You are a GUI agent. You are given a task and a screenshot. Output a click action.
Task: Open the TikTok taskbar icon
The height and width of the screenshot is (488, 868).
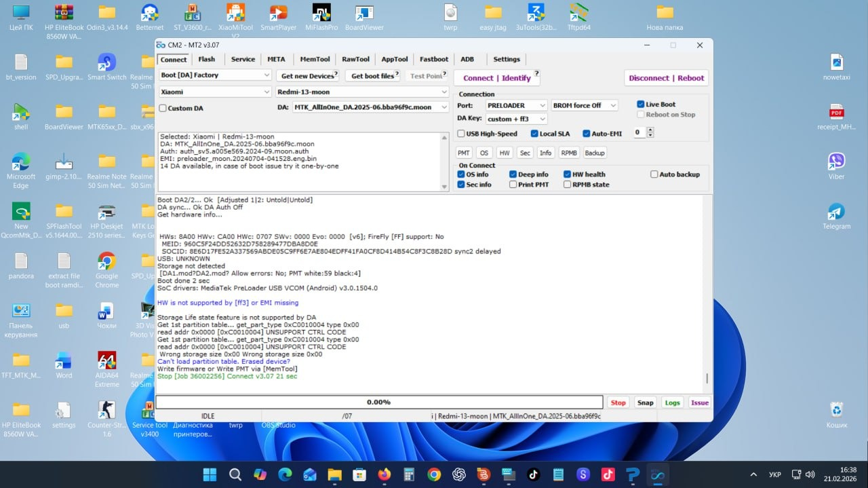click(x=533, y=474)
